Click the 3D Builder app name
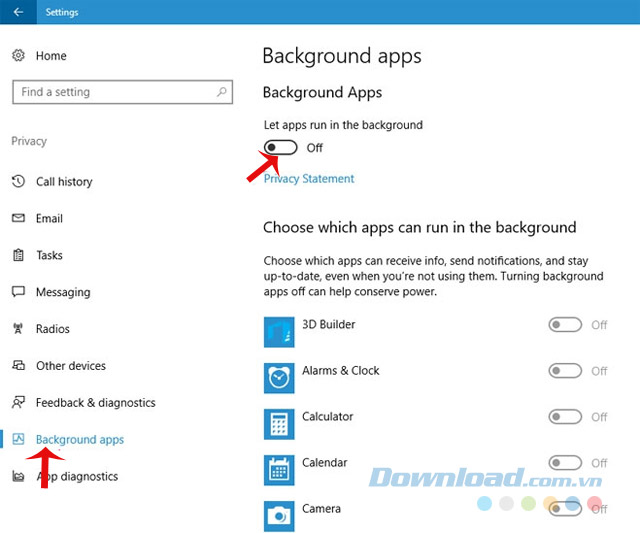 pos(329,324)
